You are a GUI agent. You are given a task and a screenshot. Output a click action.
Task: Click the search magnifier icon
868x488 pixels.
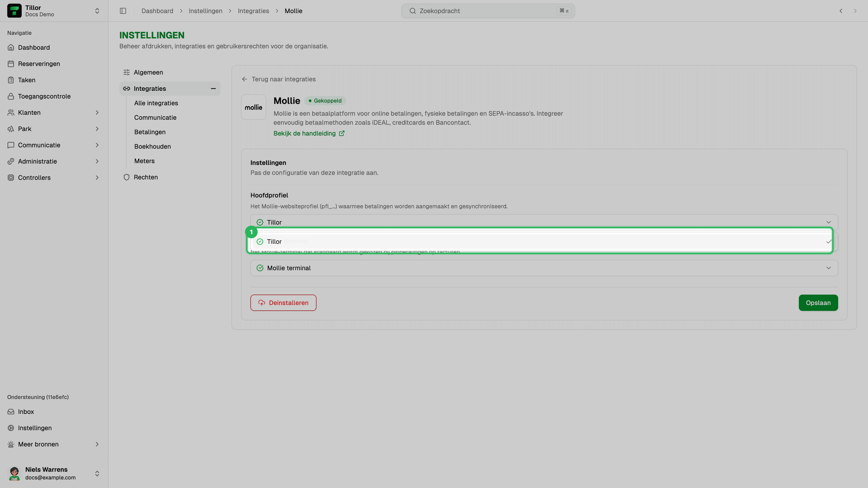[413, 11]
